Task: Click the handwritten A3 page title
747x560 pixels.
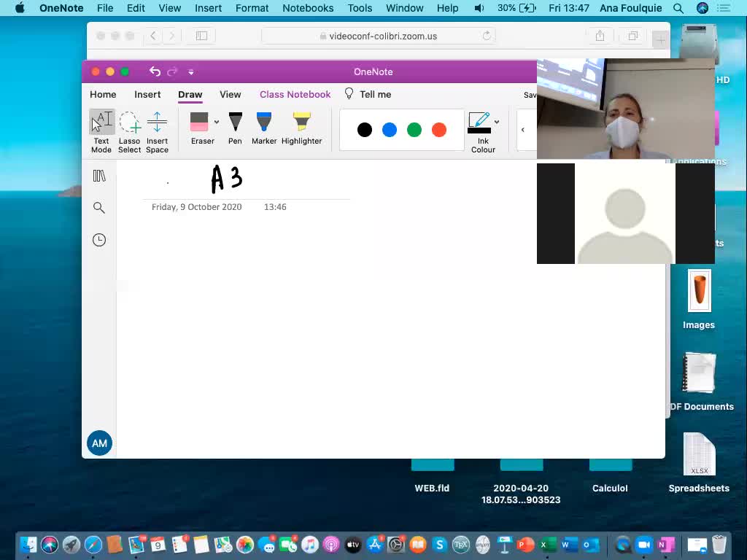Action: [x=227, y=179]
